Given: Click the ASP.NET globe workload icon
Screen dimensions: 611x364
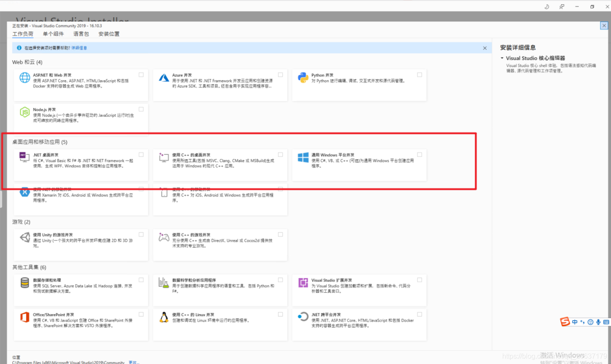Looking at the screenshot, I should pyautogui.click(x=25, y=77).
